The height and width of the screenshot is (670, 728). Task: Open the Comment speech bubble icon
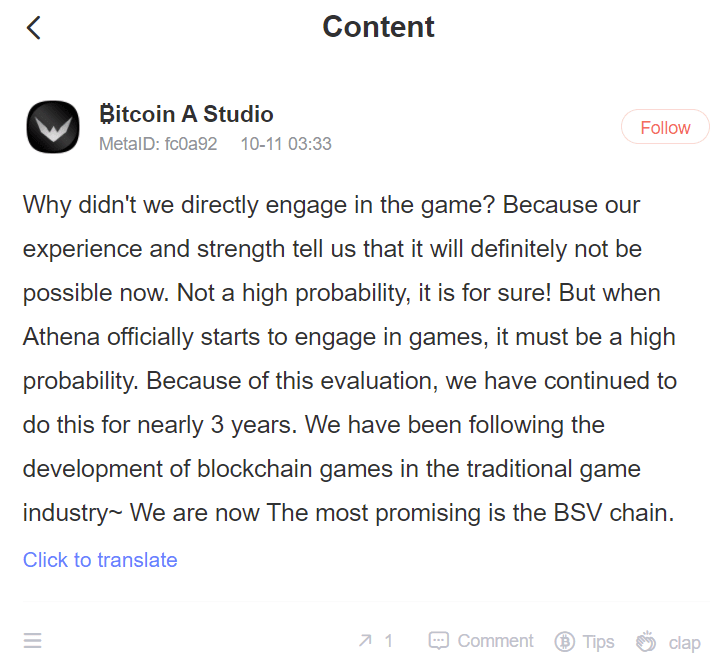pos(438,641)
